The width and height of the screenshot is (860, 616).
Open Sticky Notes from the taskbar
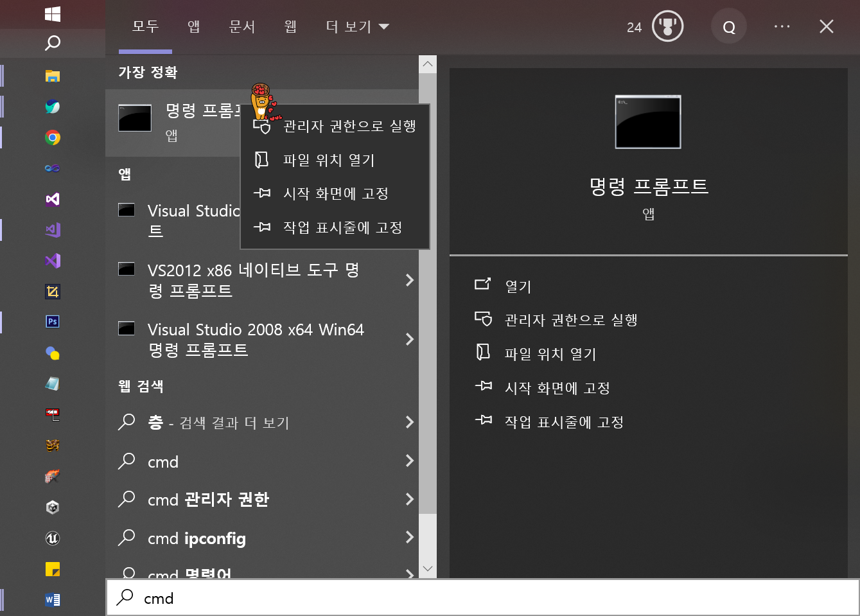pyautogui.click(x=53, y=569)
